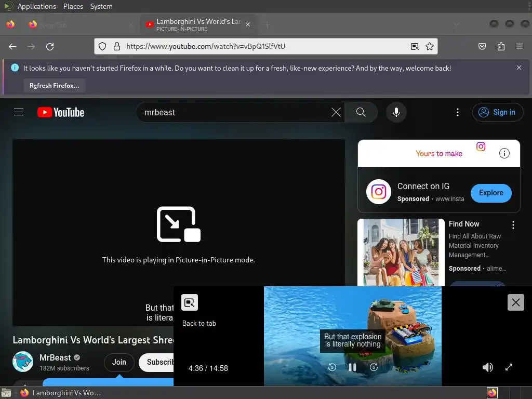Screen dimensions: 532x399
Task: Click the Firefox icon in bottom-right panel
Action: pos(492,393)
